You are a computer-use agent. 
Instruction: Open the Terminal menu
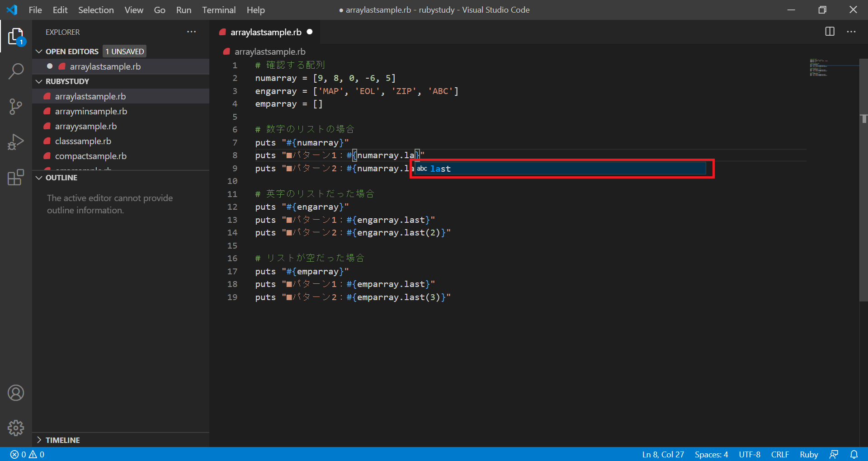click(x=219, y=10)
